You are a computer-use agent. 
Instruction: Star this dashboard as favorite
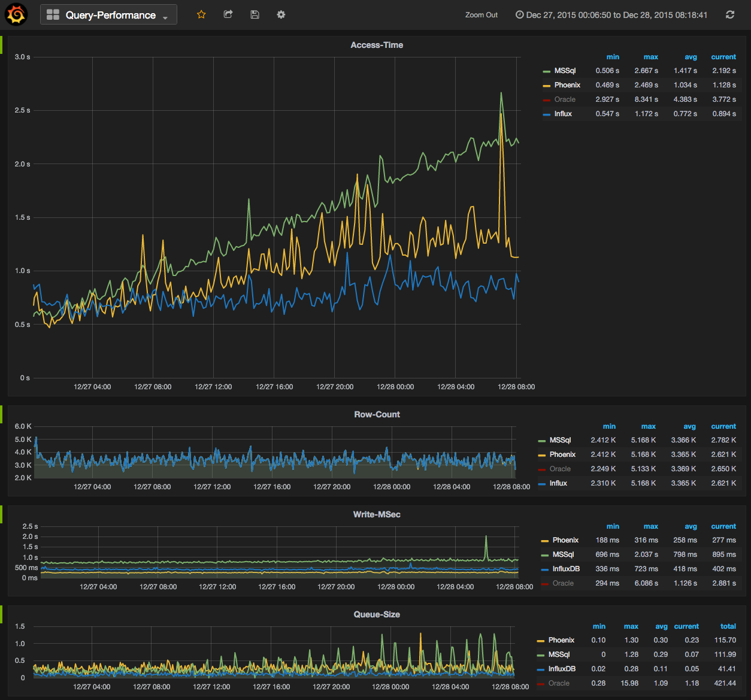click(x=201, y=14)
